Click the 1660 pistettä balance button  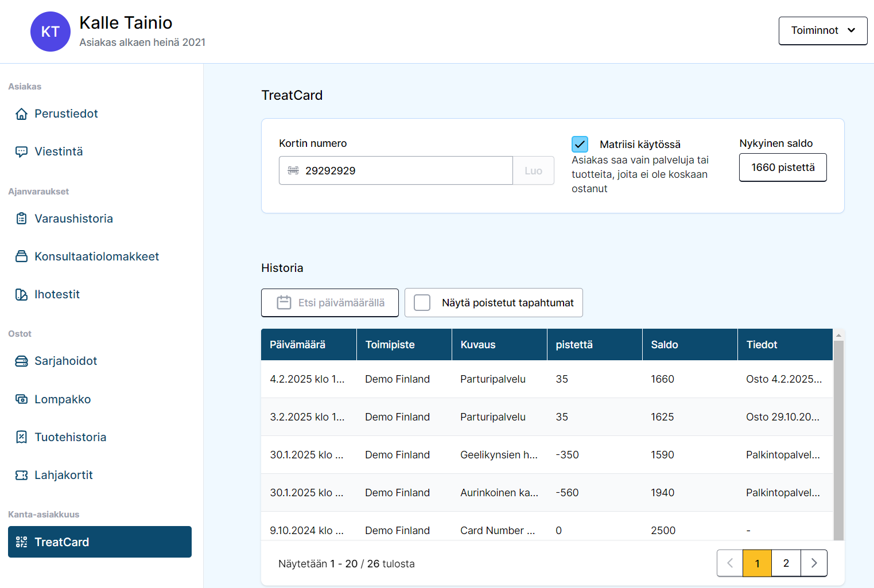pyautogui.click(x=783, y=168)
